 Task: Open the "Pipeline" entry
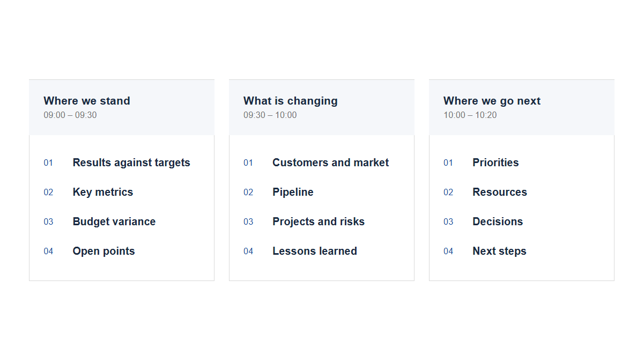tap(293, 192)
